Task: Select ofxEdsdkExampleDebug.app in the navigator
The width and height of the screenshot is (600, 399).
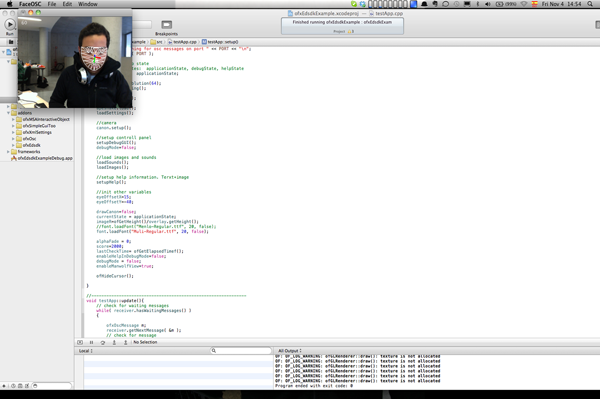Action: pyautogui.click(x=42, y=158)
